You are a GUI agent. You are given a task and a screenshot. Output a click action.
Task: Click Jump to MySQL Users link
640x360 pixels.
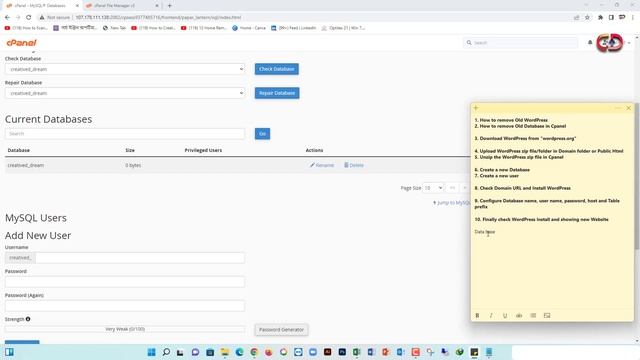(x=452, y=203)
